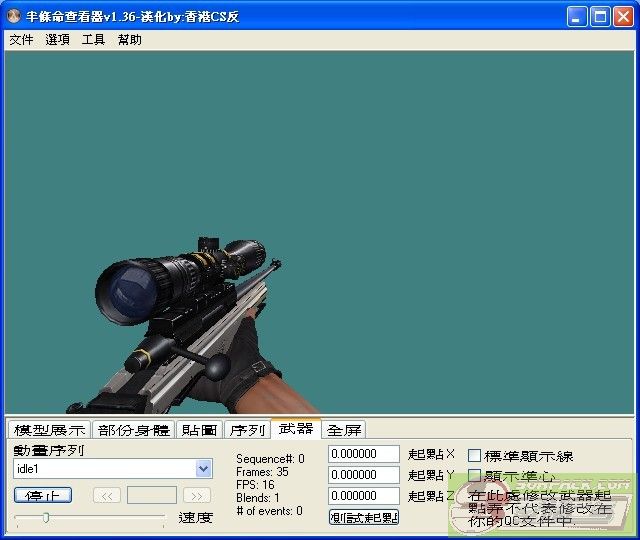The width and height of the screenshot is (640, 540).
Task: Enable the 標準顯示線 checkbox
Action: click(475, 456)
